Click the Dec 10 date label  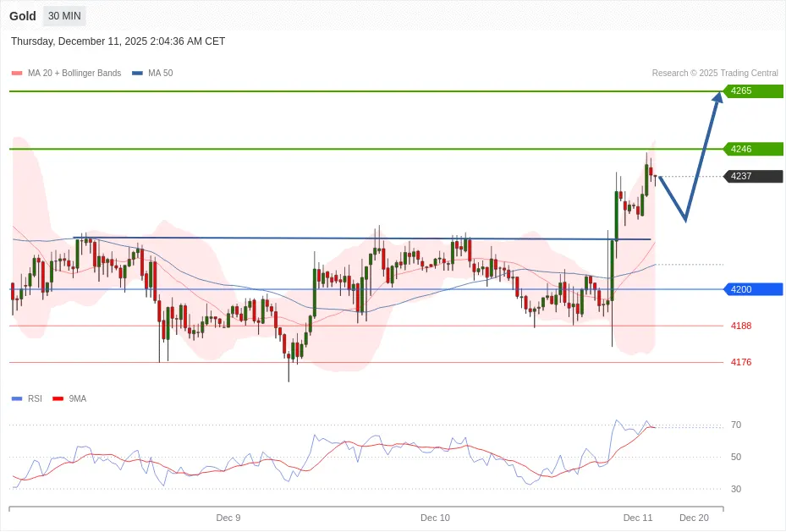[435, 518]
